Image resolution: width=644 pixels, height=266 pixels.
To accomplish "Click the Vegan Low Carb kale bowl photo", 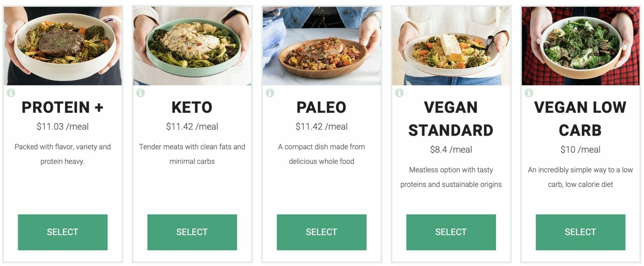I will tap(581, 46).
